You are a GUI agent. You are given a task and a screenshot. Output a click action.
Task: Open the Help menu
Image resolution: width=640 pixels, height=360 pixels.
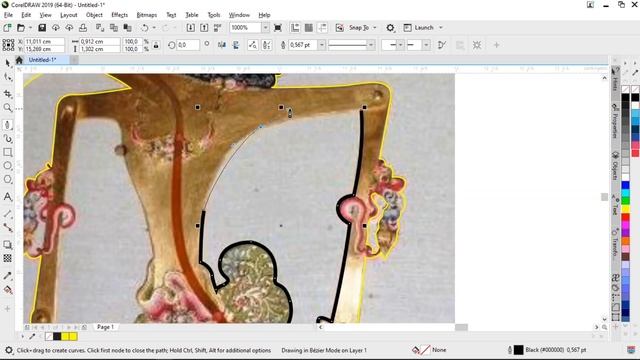264,15
